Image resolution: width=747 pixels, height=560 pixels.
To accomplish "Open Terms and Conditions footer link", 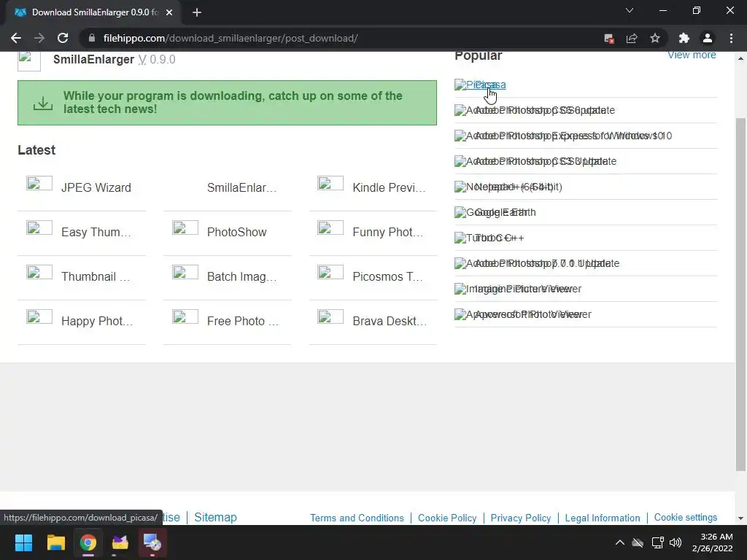I will 357,518.
